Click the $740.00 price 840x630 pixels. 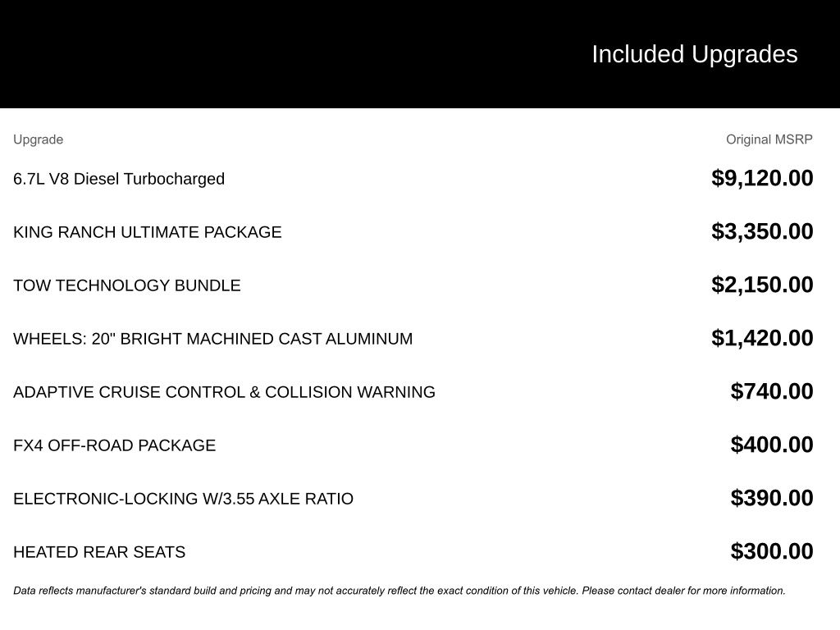point(772,391)
